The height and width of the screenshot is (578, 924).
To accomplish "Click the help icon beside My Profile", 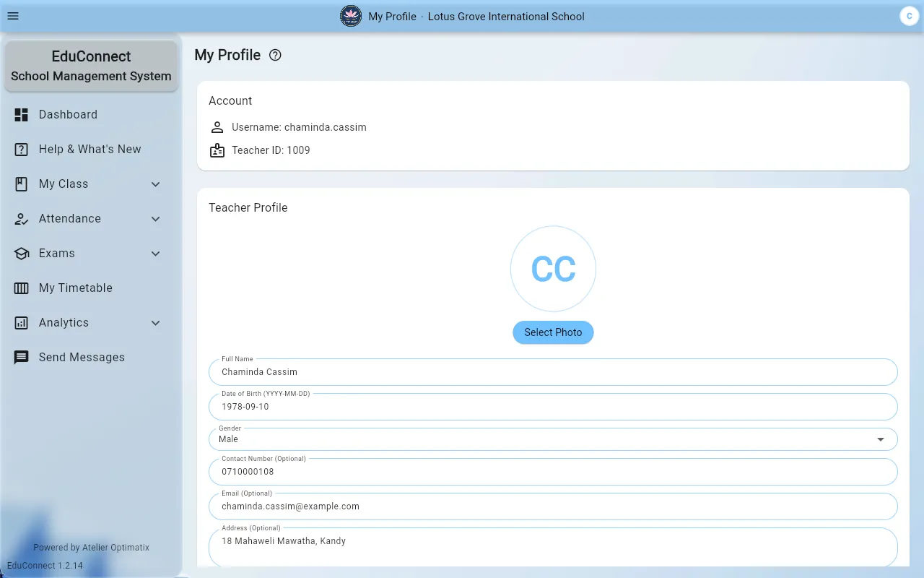I will (275, 55).
